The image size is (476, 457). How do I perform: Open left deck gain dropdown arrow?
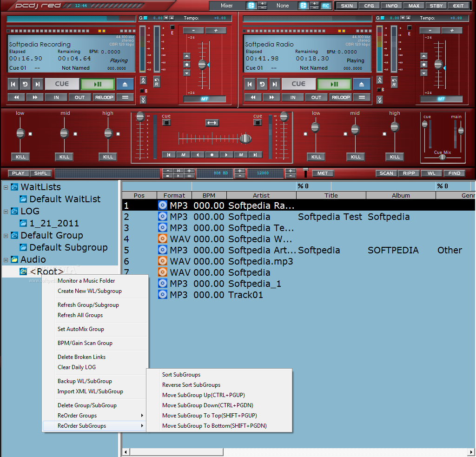click(166, 18)
